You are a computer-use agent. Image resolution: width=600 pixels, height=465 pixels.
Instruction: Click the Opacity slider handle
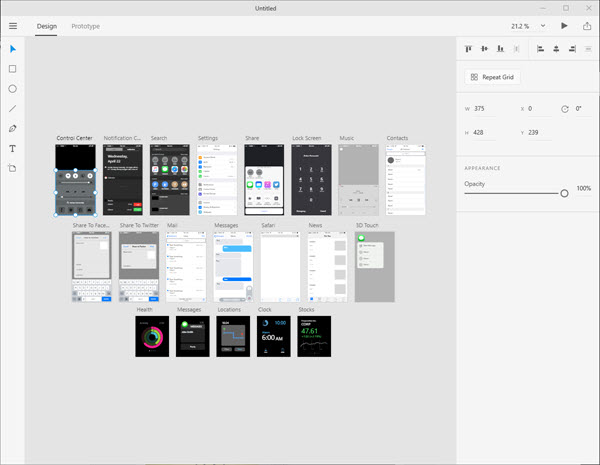(x=564, y=193)
